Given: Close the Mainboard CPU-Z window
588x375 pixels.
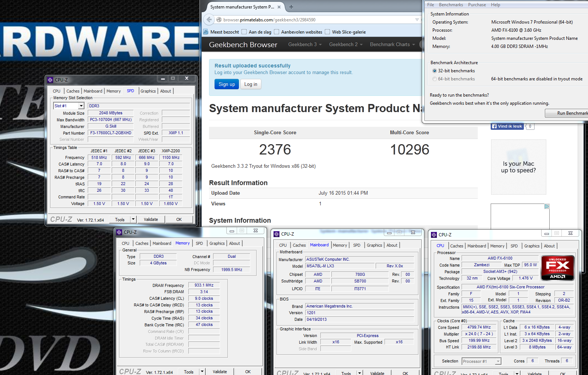Looking at the screenshot, I should pyautogui.click(x=413, y=232).
